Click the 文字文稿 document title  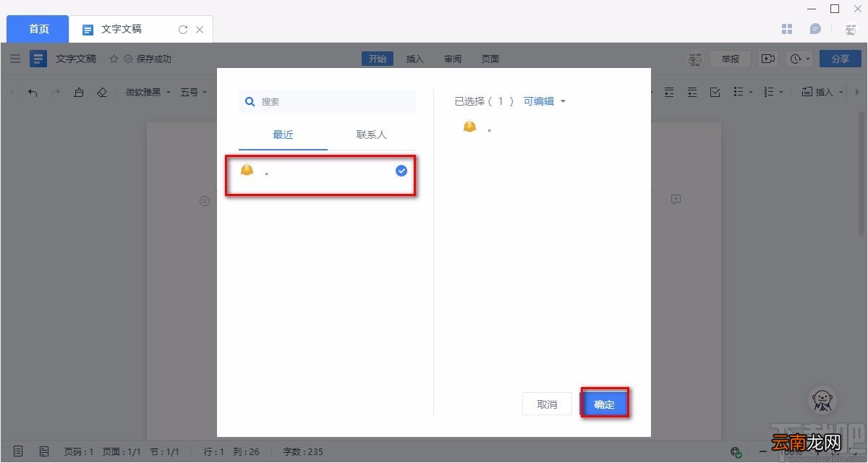(76, 59)
